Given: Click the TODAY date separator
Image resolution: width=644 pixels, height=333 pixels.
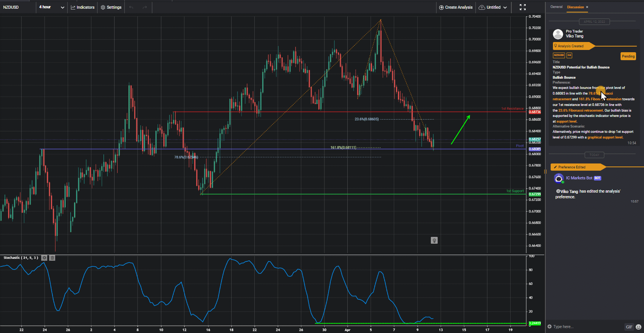Looking at the screenshot, I should pos(594,155).
